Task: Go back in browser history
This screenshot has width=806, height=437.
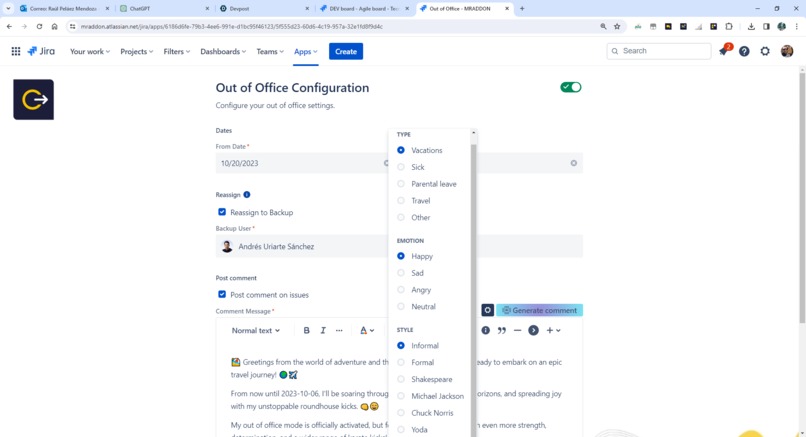Action: 9,26
